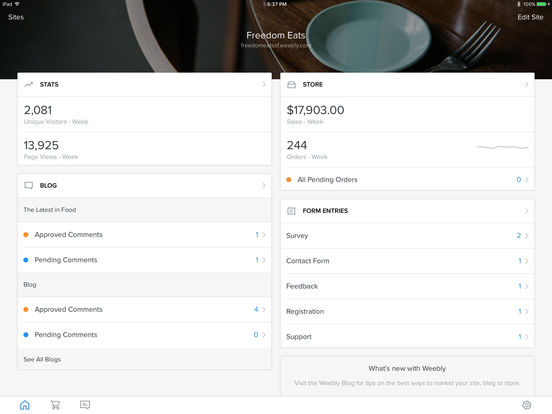Tap the Pending Comments count of 0
Image resolution: width=552 pixels, height=414 pixels.
coord(256,335)
